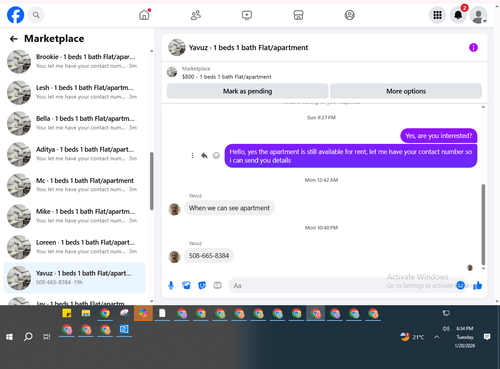This screenshot has height=369, width=500.
Task: Open the Mc conversation
Action: 74,185
